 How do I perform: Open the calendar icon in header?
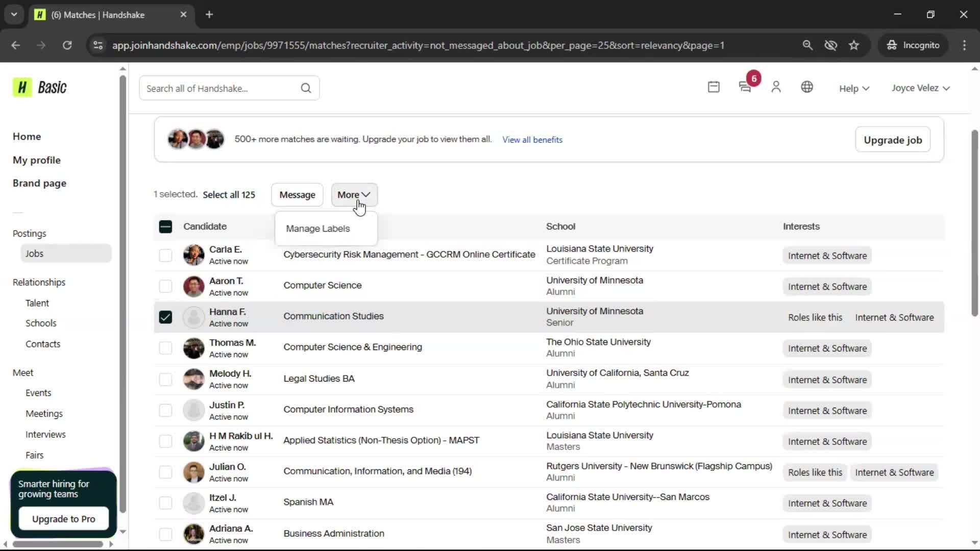pyautogui.click(x=714, y=87)
